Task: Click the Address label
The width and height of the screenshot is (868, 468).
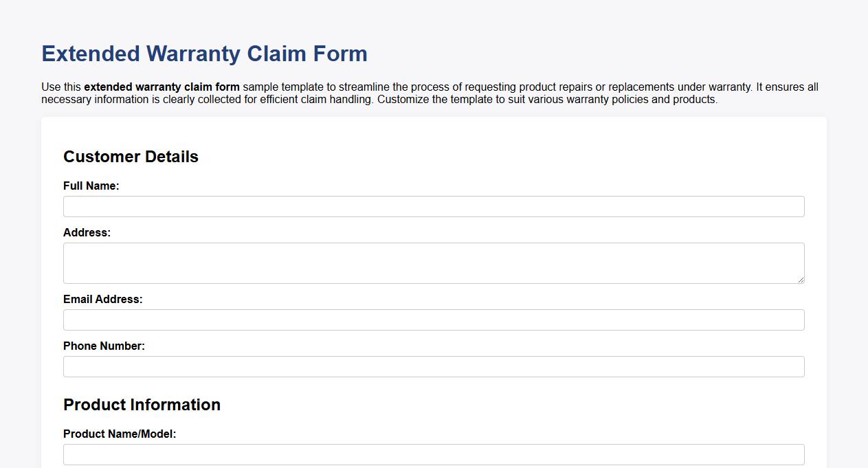Action: click(87, 232)
